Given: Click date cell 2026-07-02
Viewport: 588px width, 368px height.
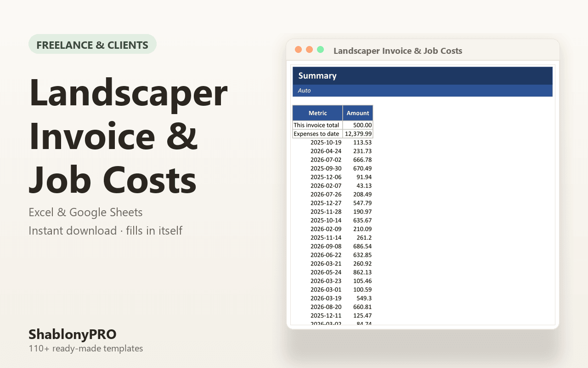Looking at the screenshot, I should [326, 160].
